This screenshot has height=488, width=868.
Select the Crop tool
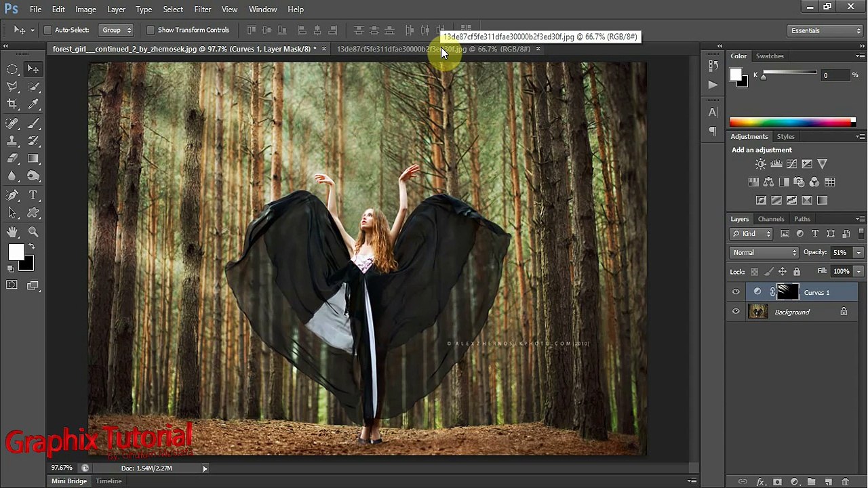click(x=12, y=104)
